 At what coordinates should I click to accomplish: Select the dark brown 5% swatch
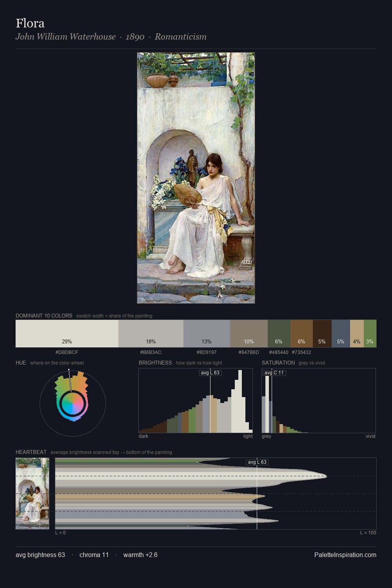tap(322, 333)
